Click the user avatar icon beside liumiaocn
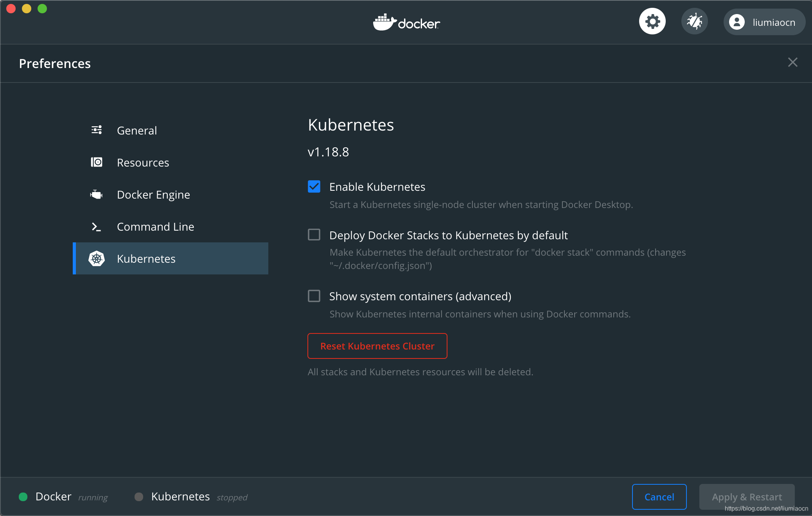The width and height of the screenshot is (812, 516). click(x=737, y=22)
